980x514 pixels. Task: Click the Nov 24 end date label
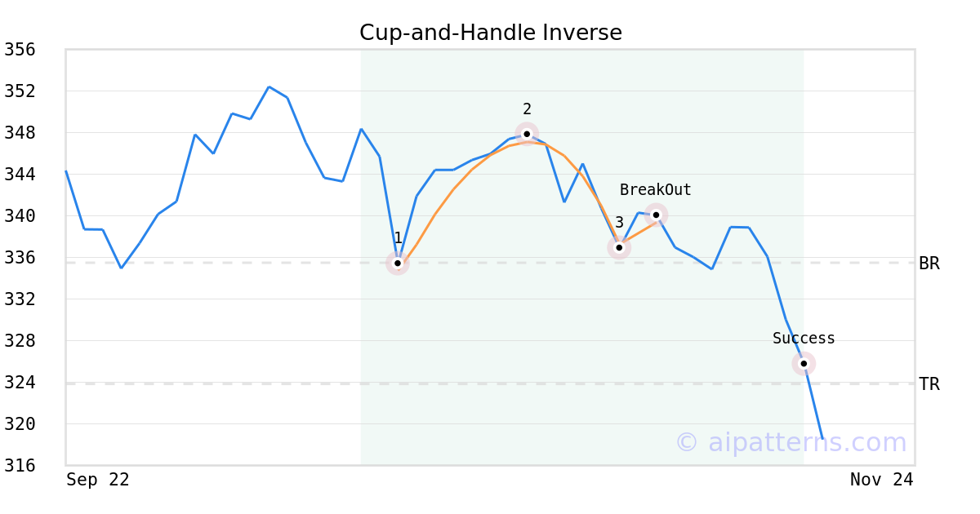[881, 480]
